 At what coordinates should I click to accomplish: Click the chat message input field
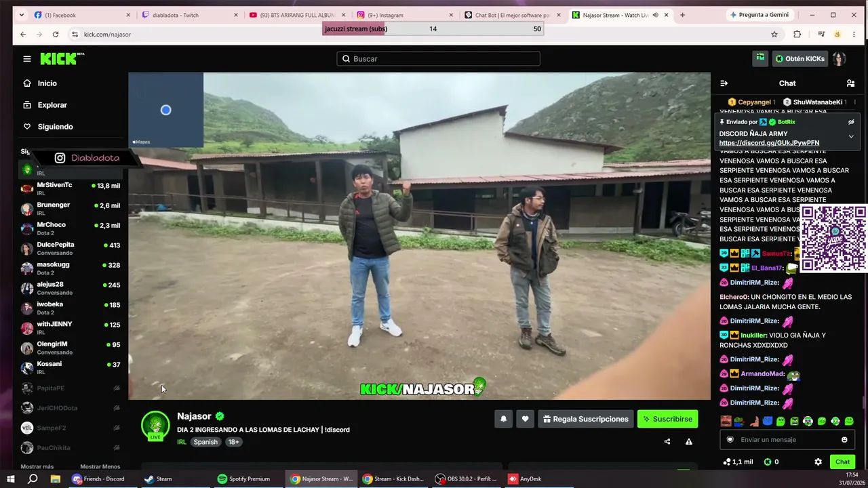[787, 440]
